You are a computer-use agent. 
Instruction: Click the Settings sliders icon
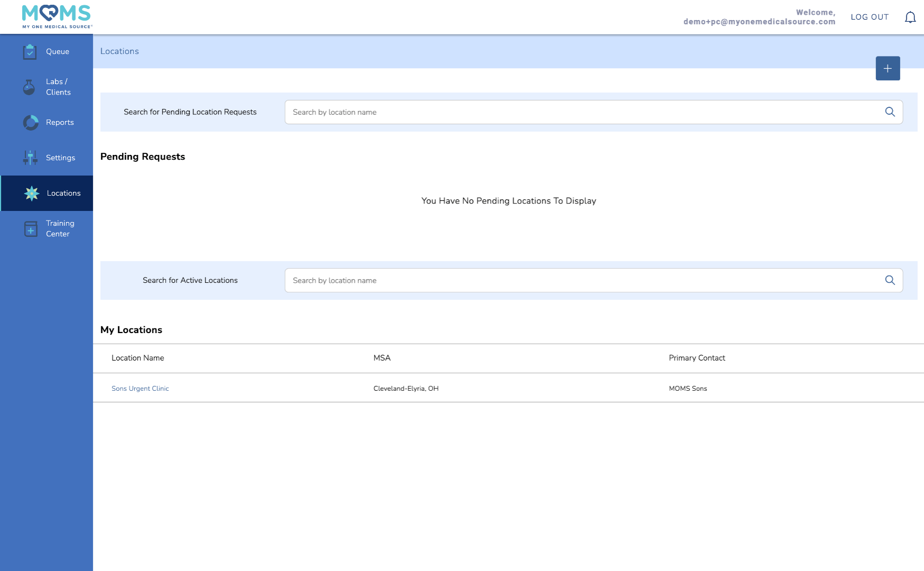30,158
